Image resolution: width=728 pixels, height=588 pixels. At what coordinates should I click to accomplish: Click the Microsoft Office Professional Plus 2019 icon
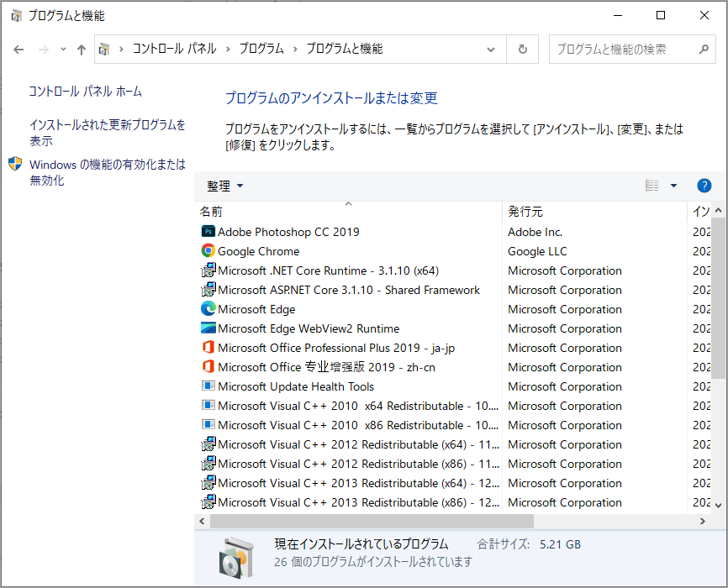click(207, 348)
